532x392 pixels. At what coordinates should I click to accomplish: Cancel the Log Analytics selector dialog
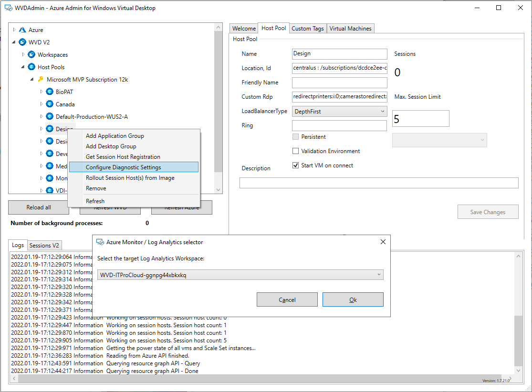(x=287, y=300)
